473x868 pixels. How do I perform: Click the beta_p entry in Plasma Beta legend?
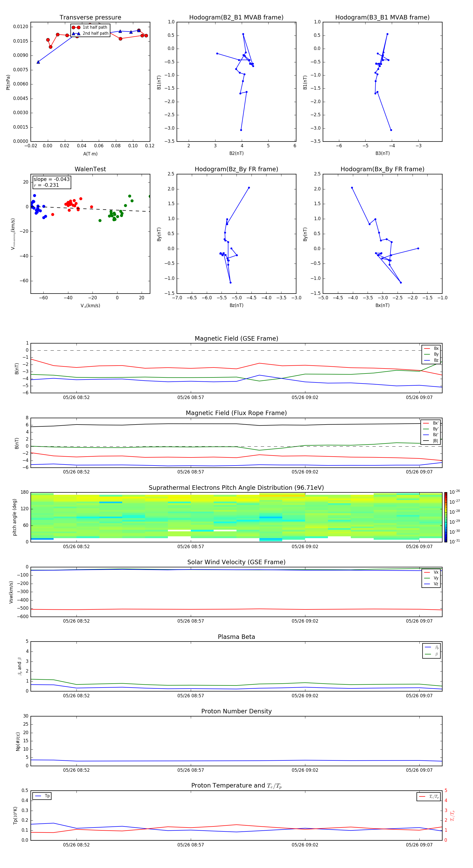click(x=431, y=647)
